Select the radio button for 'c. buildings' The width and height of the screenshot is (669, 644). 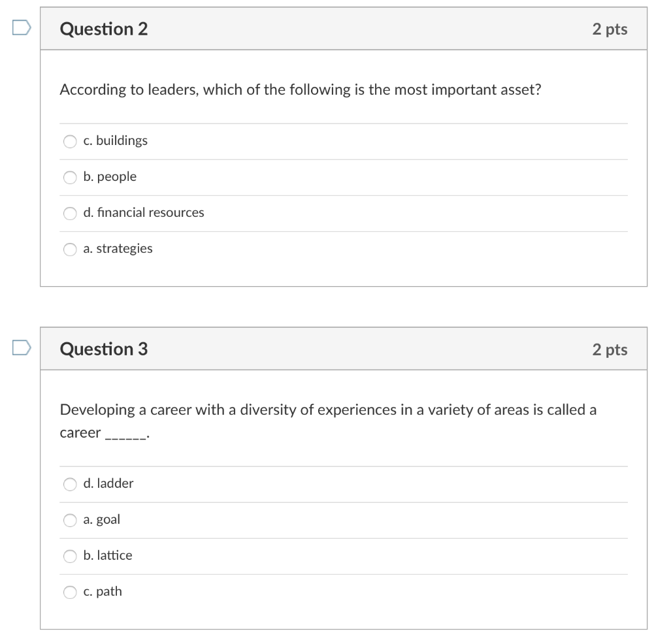click(x=69, y=140)
